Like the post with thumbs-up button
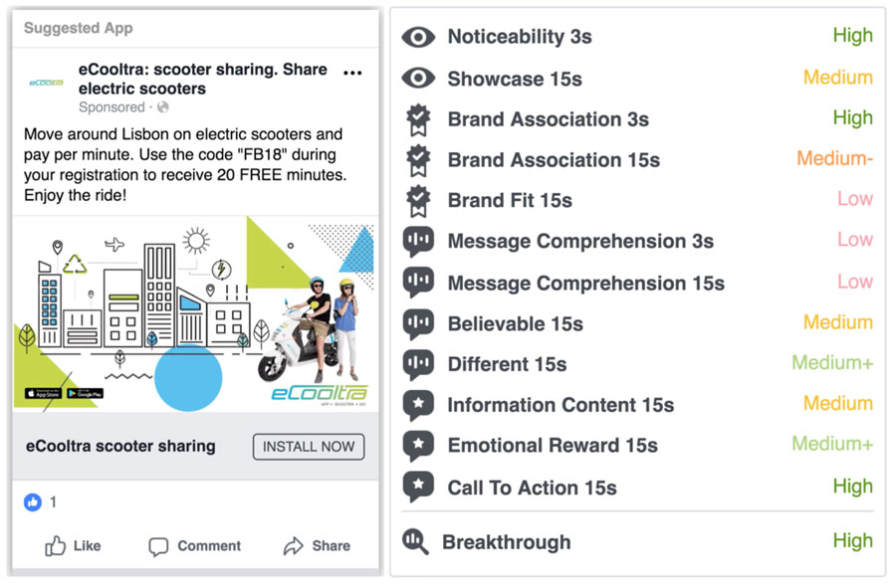The width and height of the screenshot is (896, 588). coord(73,545)
